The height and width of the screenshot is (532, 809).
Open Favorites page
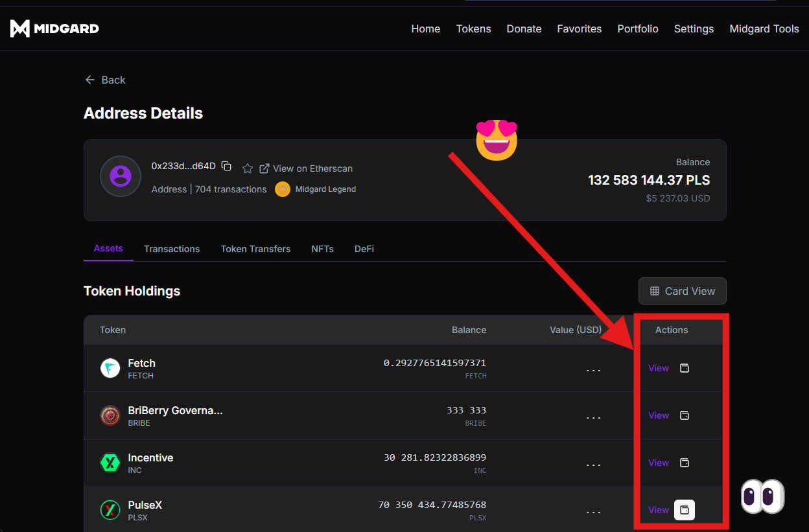click(x=580, y=29)
